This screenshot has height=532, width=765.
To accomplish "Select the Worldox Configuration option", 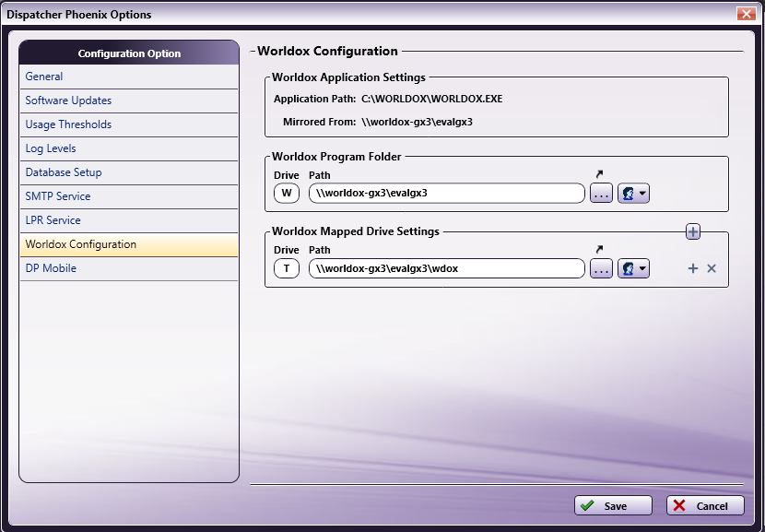I will click(x=129, y=244).
